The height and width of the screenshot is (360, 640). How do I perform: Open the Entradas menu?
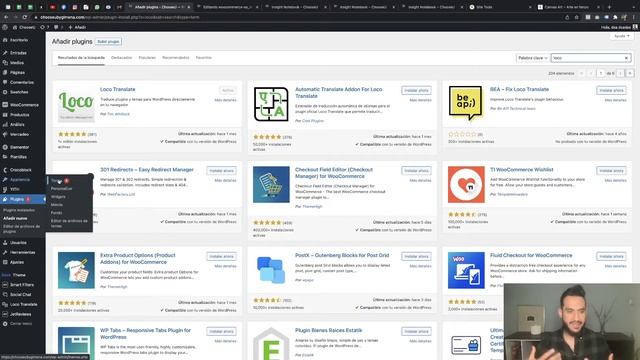coord(18,53)
